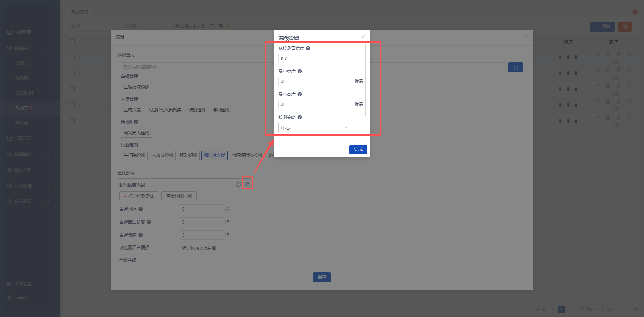Move first video file row down
Image resolution: width=644 pixels, height=317 pixels.
click(568, 57)
